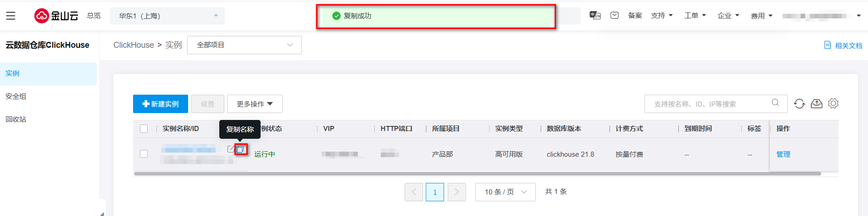Screen dimensions: 868x216
Task: Open the hamburger navigation menu
Action: [11, 16]
